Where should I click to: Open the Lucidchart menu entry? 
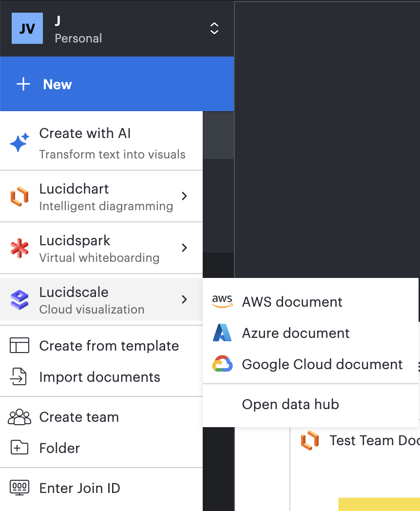pos(101,197)
